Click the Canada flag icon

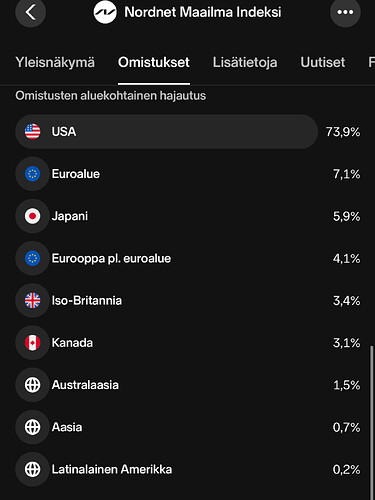coord(33,343)
